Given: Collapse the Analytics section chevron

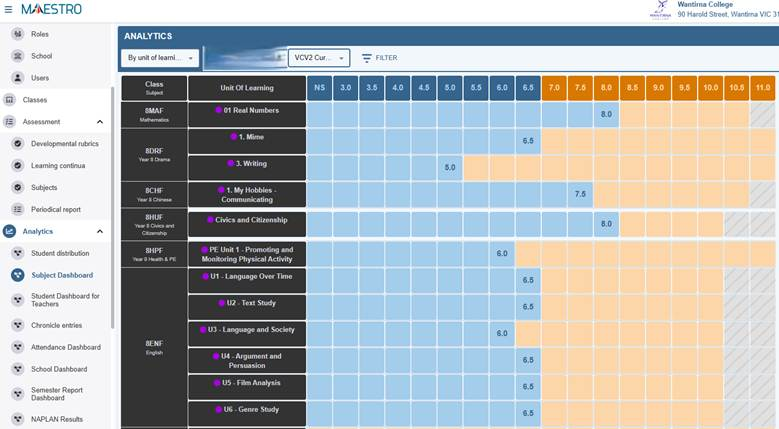Looking at the screenshot, I should (100, 232).
